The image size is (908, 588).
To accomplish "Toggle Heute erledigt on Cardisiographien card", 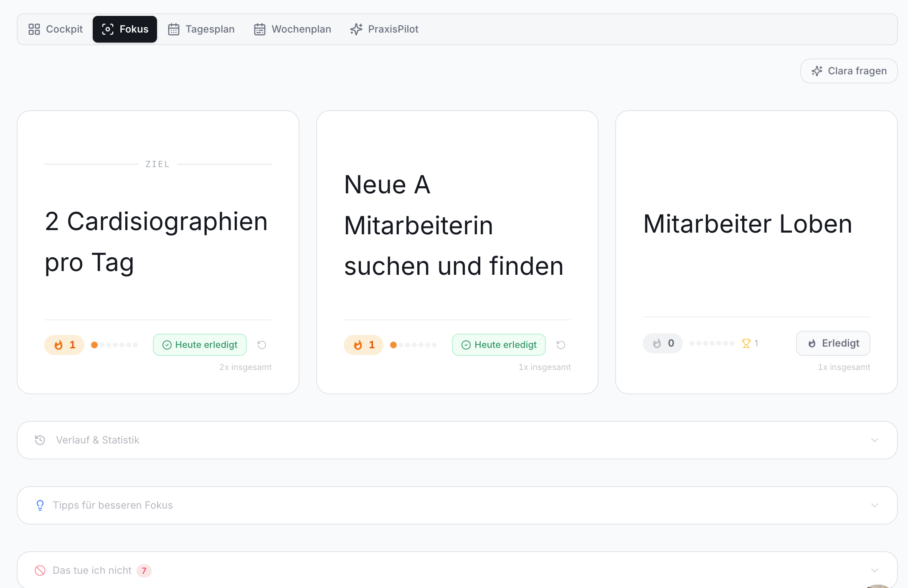I will 200,345.
